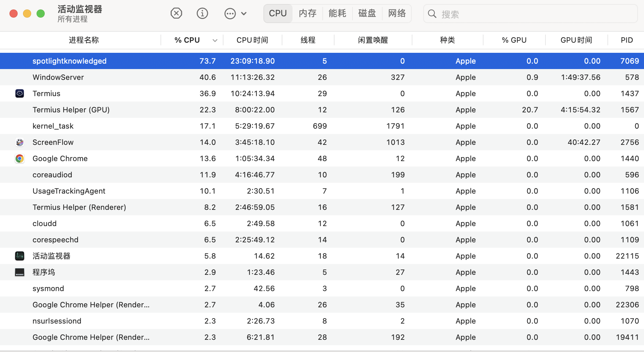Viewport: 644px width, 352px height.
Task: Sort by the GPU时间 column header
Action: 576,40
